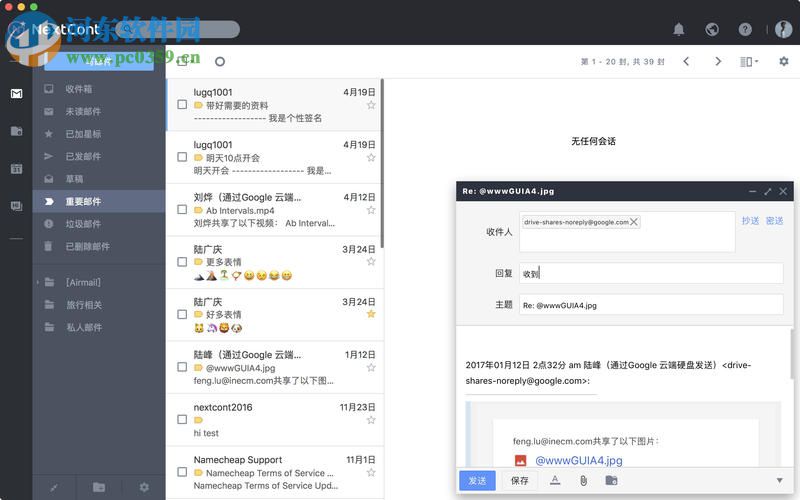This screenshot has width=800, height=500.
Task: Click the mail list vertical scrollbar
Action: [382, 163]
